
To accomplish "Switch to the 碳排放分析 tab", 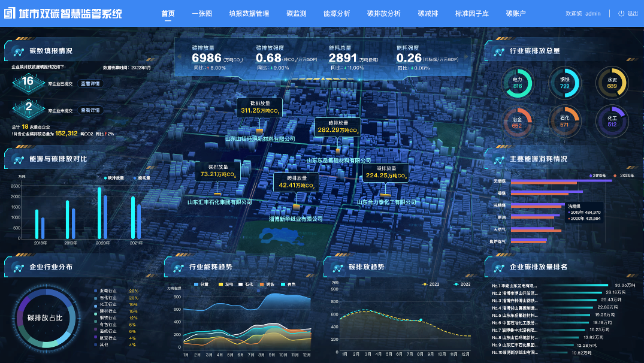I will (383, 13).
